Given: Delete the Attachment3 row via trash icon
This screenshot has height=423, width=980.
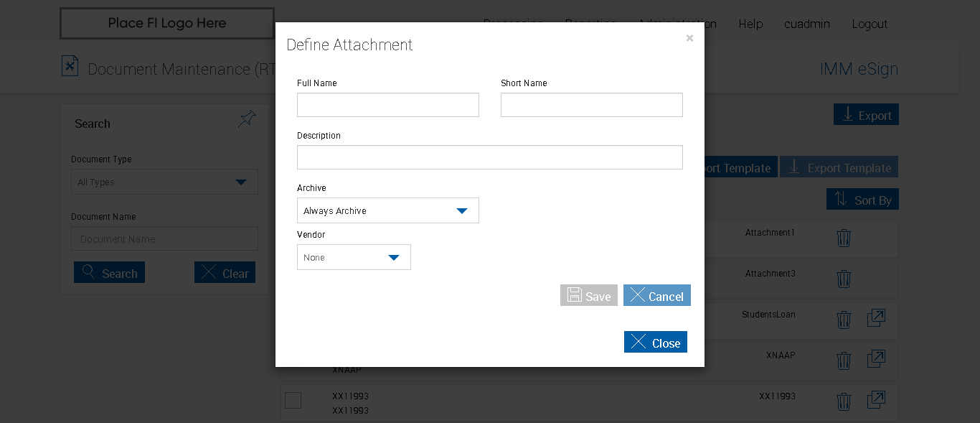Looking at the screenshot, I should click(844, 279).
